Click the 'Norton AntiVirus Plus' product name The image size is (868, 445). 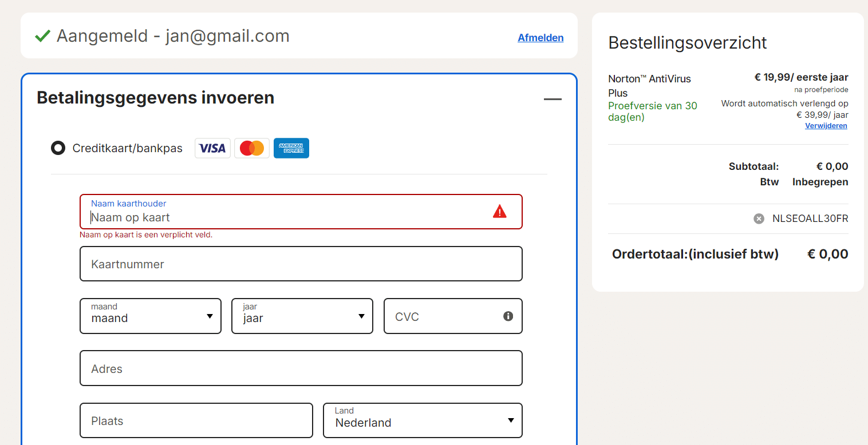[649, 86]
